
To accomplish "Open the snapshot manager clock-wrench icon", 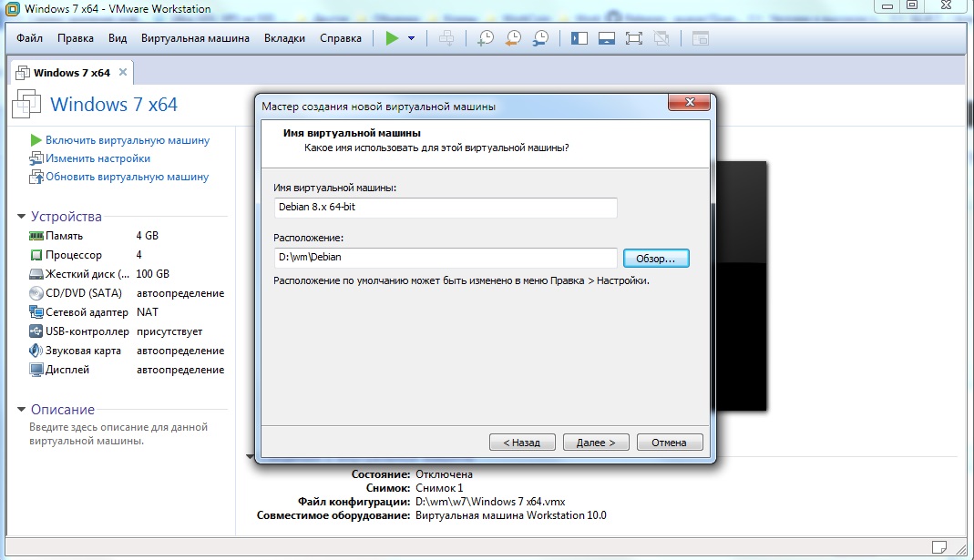I will pyautogui.click(x=540, y=38).
